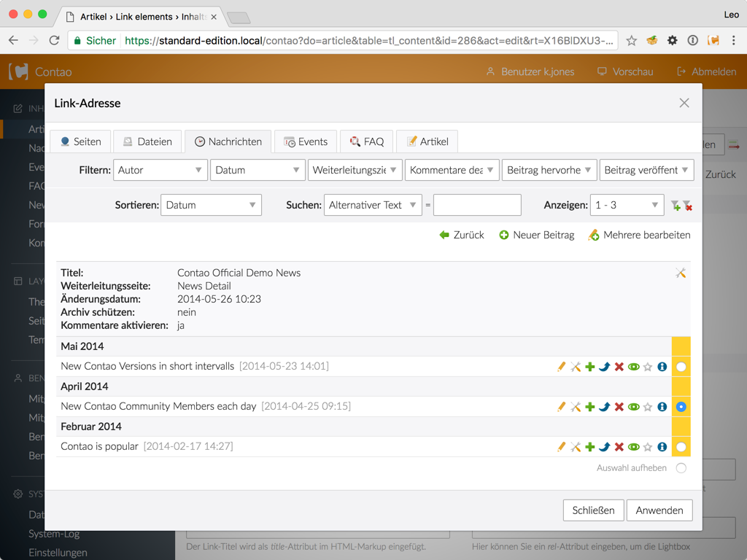This screenshot has width=747, height=560.
Task: Delete 'New Contao Community Members each day' item
Action: coord(619,407)
